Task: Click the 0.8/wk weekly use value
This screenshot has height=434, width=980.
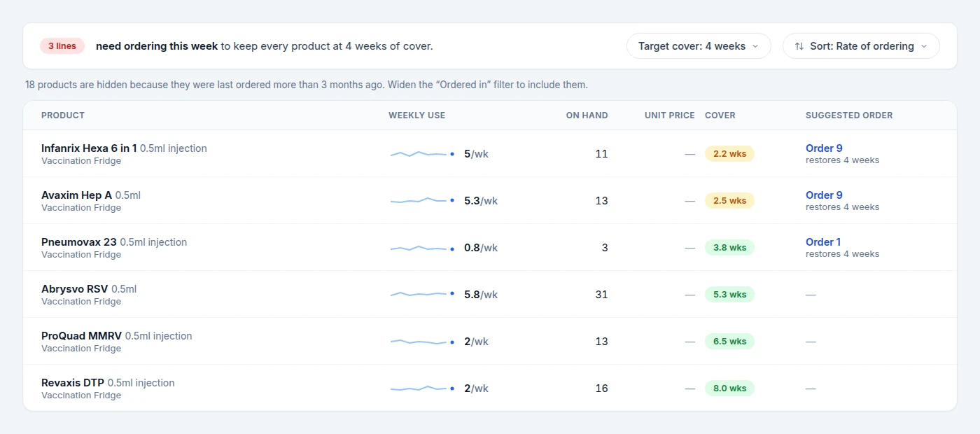Action: pos(481,248)
